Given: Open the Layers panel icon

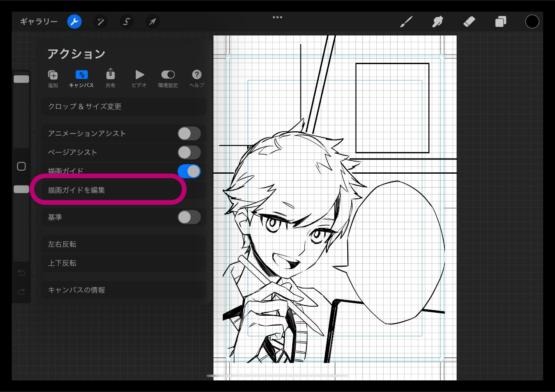Looking at the screenshot, I should [501, 22].
